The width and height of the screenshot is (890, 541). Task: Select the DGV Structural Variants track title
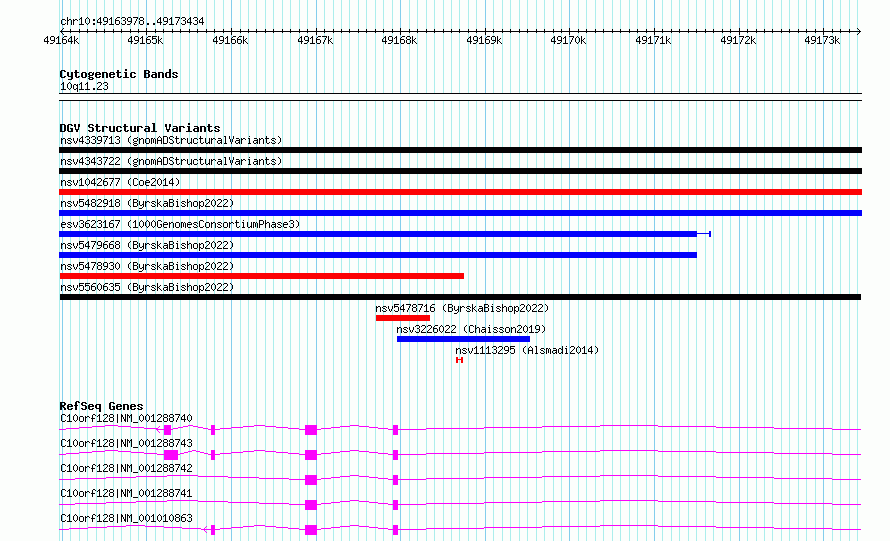coord(140,128)
